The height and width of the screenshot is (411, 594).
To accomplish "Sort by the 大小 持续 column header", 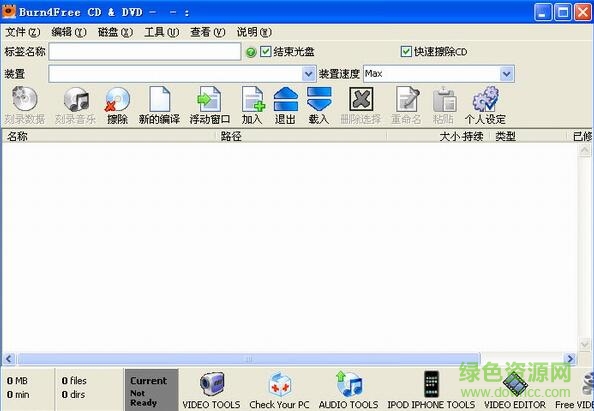I will point(438,136).
